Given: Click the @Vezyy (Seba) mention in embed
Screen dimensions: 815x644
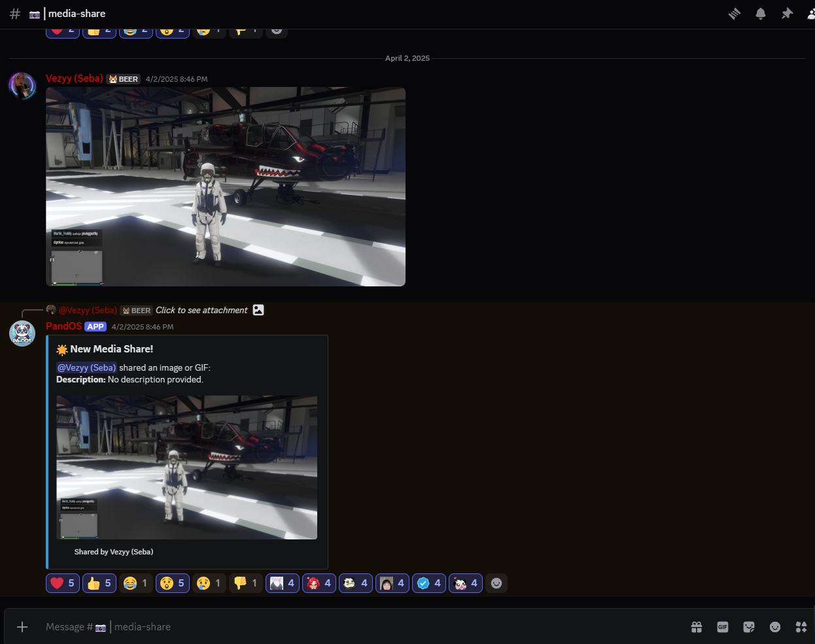Looking at the screenshot, I should click(x=86, y=367).
